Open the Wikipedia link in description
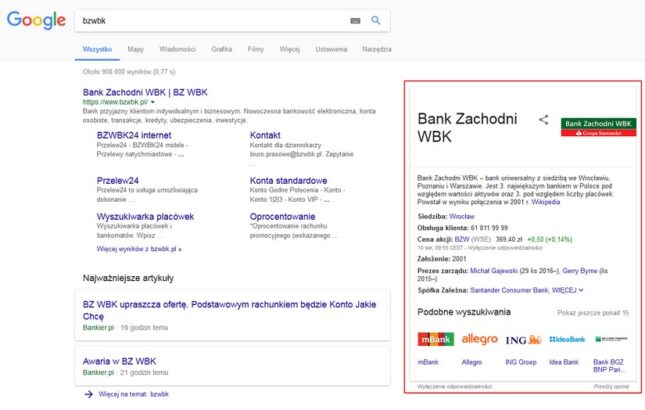Image resolution: width=645 pixels, height=410 pixels. [545, 202]
